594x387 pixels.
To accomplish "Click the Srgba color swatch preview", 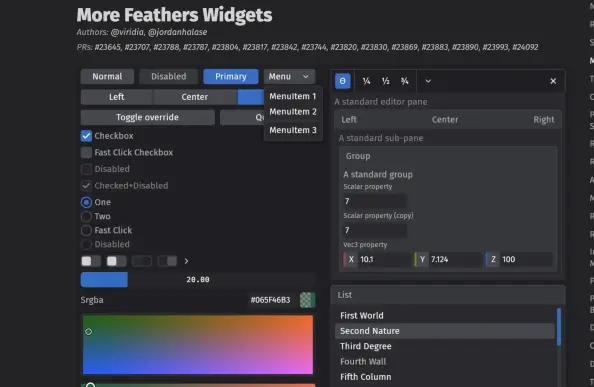I will tap(307, 300).
